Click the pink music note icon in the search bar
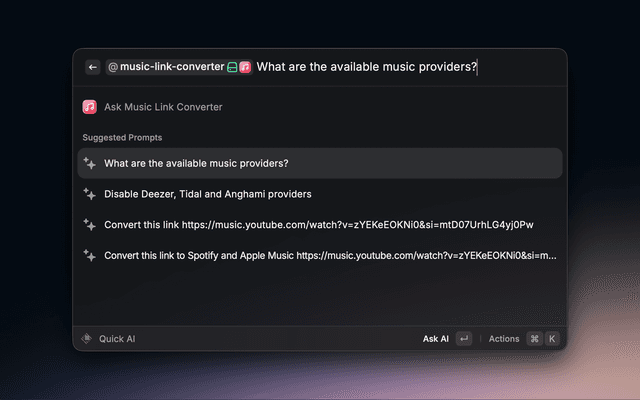The height and width of the screenshot is (400, 640). click(245, 67)
